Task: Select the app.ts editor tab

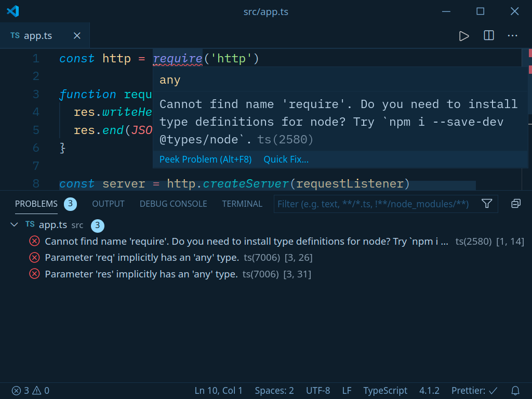Action: point(45,36)
